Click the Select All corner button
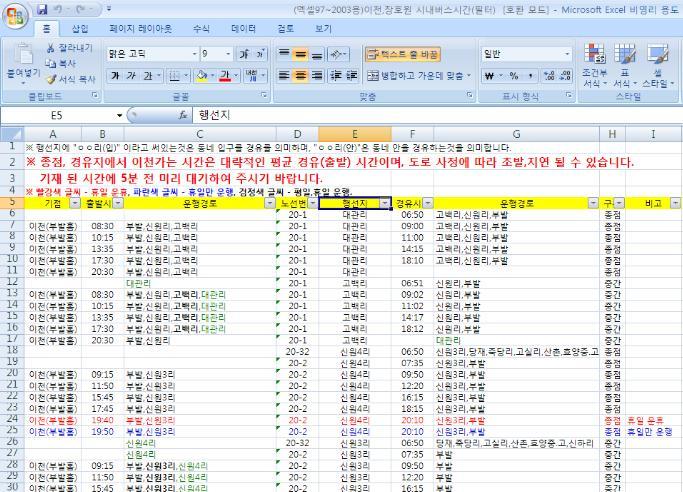This screenshot has width=683, height=492. tap(12, 134)
